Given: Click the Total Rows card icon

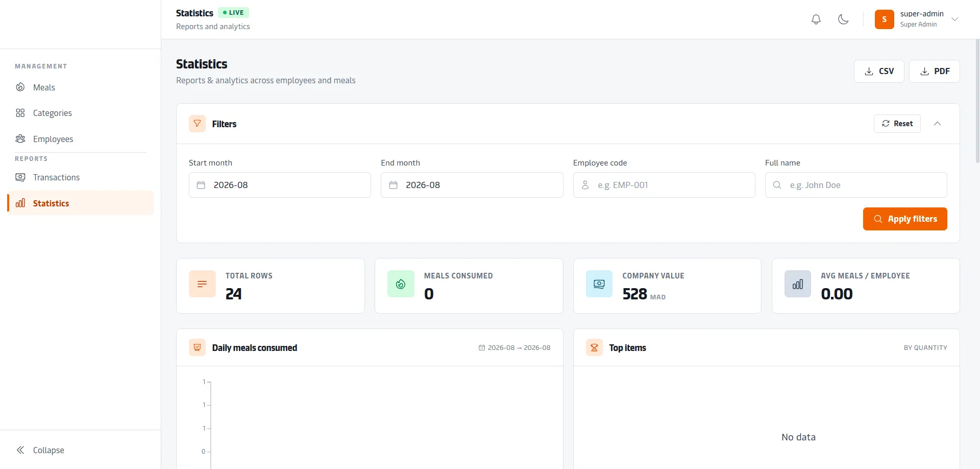Looking at the screenshot, I should [202, 284].
